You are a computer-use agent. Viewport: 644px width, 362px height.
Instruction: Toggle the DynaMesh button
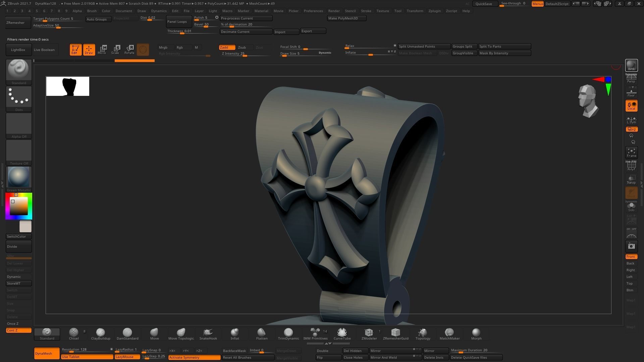tap(47, 353)
